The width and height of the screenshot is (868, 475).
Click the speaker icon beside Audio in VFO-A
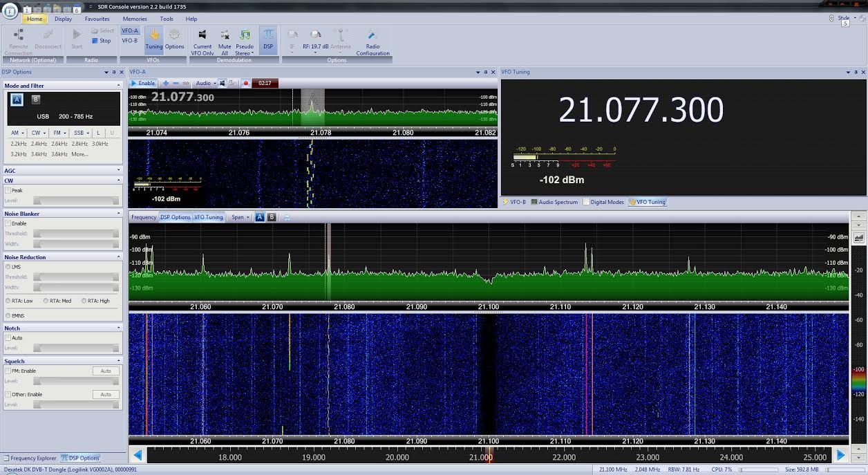click(x=223, y=83)
